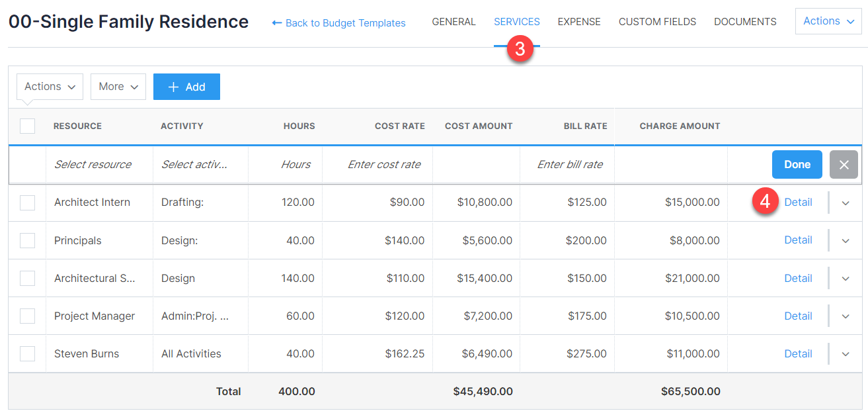
Task: Open chevron menu for Architectural S... row
Action: pyautogui.click(x=846, y=279)
